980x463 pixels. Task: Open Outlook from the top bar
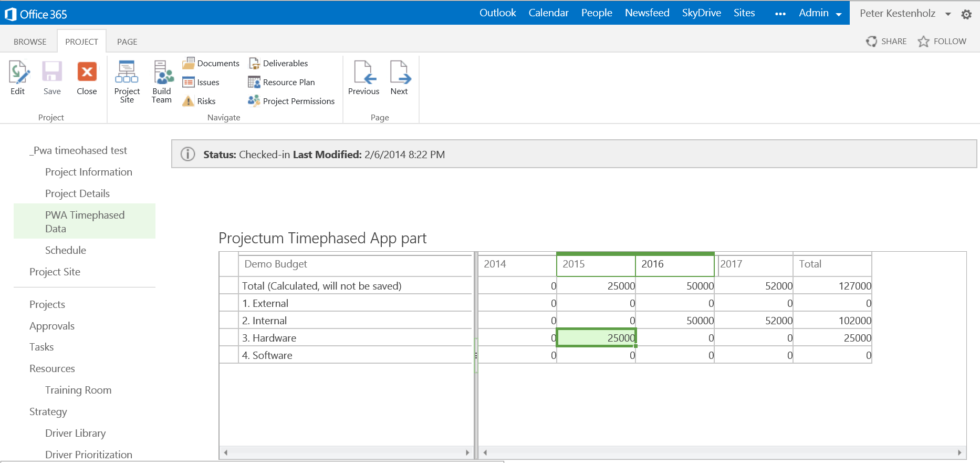pos(498,13)
